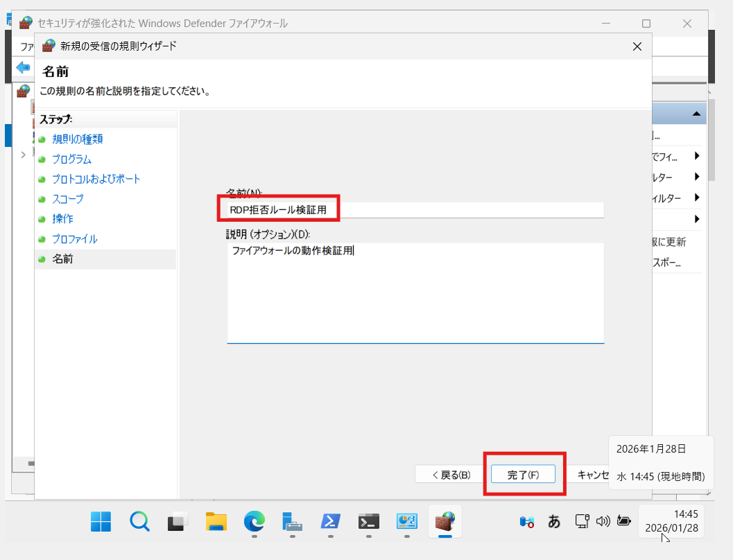Expand the tree node chevron in firewall window
This screenshot has width=733, height=560.
pos(23,155)
